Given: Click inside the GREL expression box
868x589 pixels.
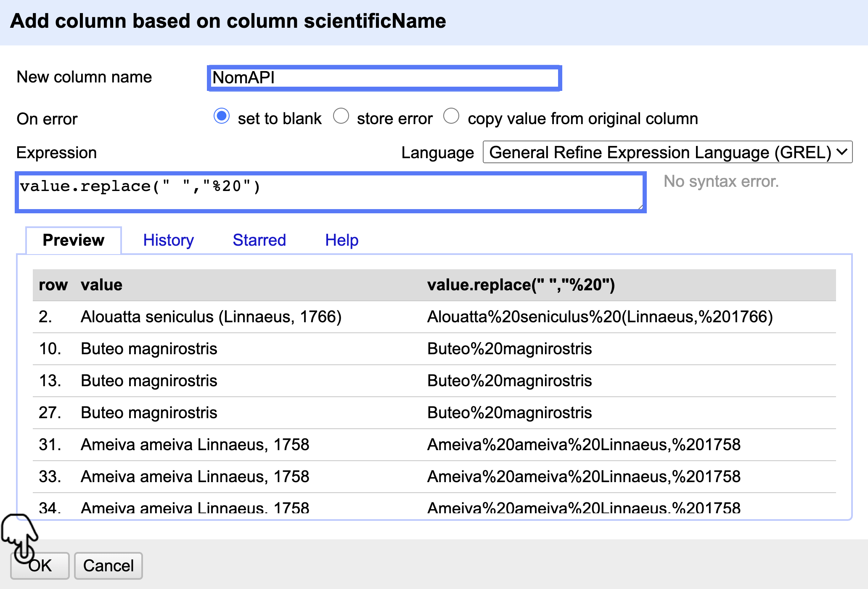Looking at the screenshot, I should tap(330, 192).
